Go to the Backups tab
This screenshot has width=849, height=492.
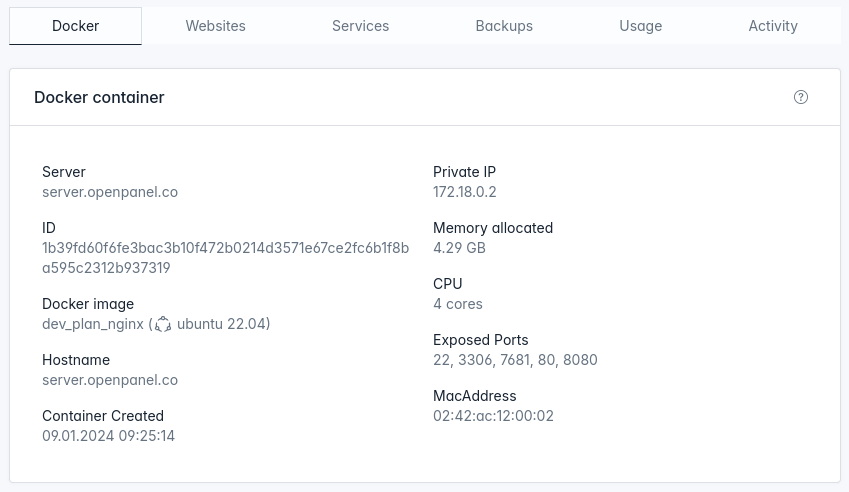(x=504, y=26)
